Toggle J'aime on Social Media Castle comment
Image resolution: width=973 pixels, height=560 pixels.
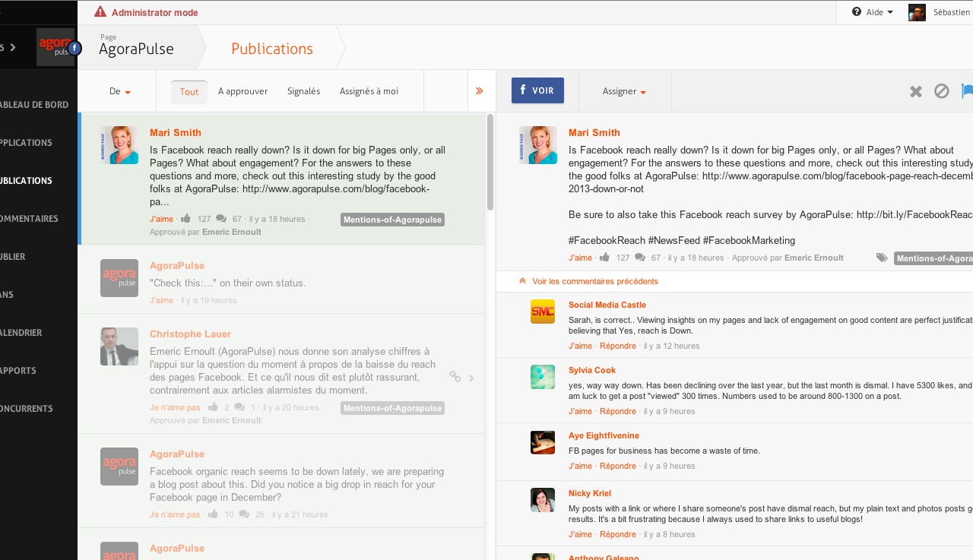pyautogui.click(x=580, y=346)
